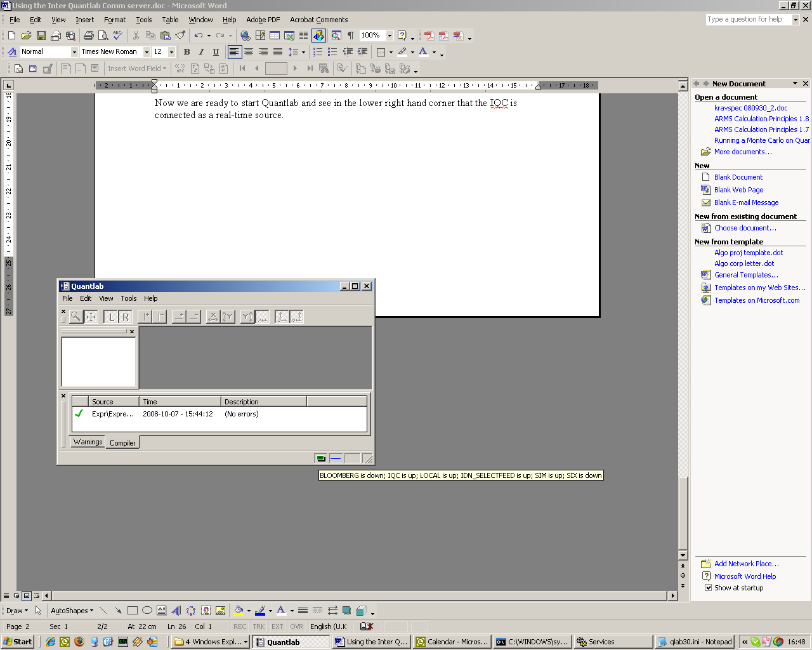The width and height of the screenshot is (812, 650).
Task: Click the Fill Color paint bucket swatch
Action: (x=239, y=611)
